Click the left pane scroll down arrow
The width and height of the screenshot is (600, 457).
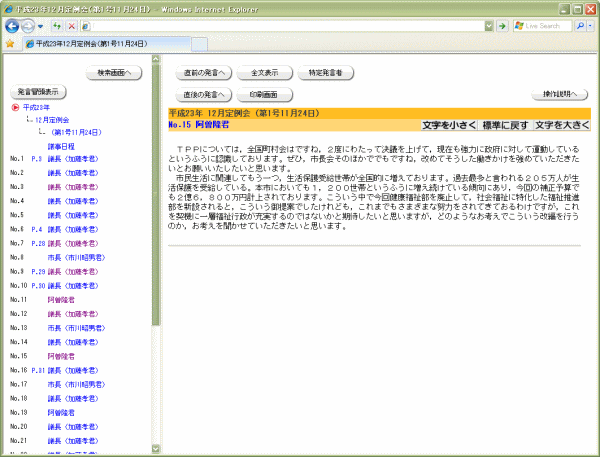tap(156, 448)
